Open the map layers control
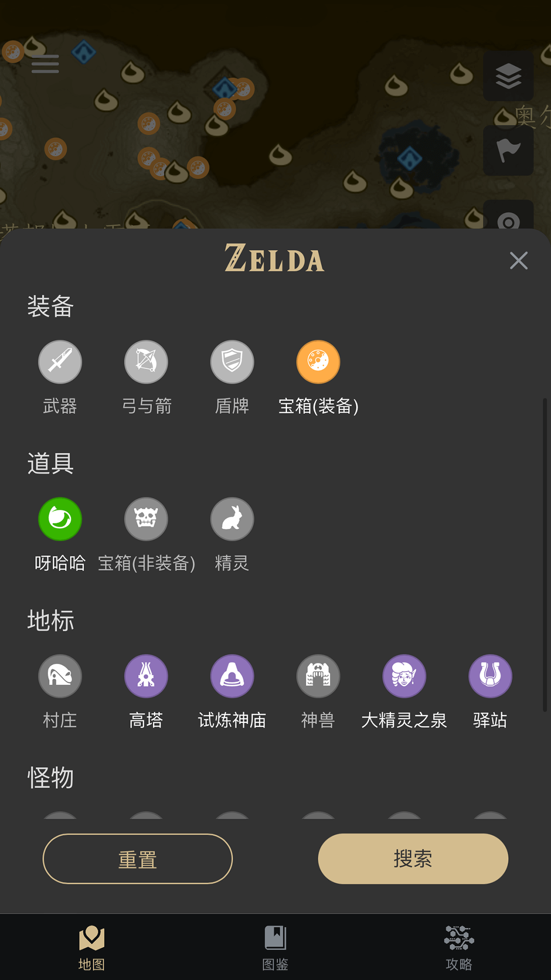Screen dimensions: 551x980 point(508,75)
